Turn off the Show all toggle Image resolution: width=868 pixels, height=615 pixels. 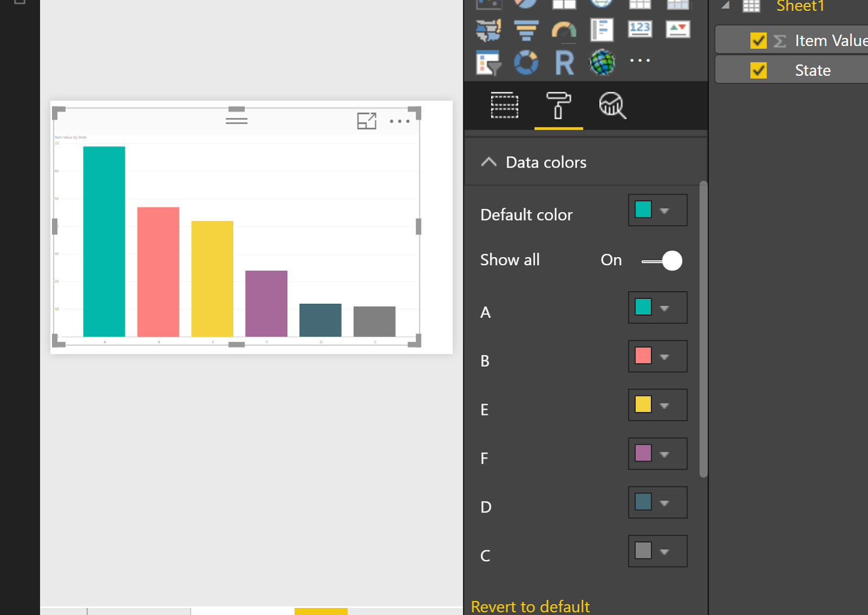click(662, 260)
